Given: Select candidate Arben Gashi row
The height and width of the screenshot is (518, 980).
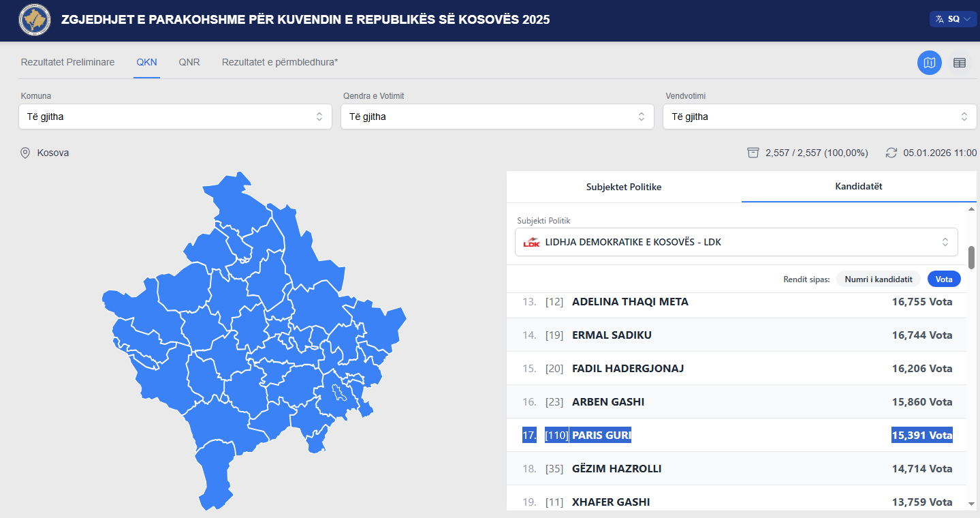Looking at the screenshot, I should click(x=736, y=401).
